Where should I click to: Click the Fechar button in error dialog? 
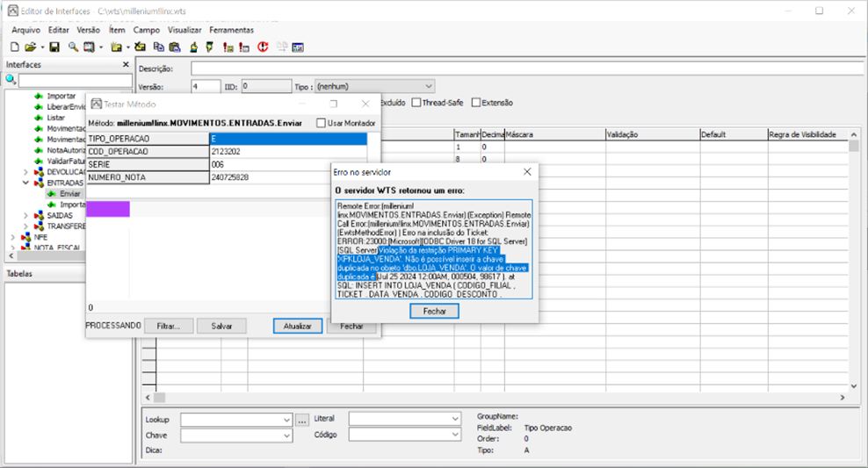[434, 311]
